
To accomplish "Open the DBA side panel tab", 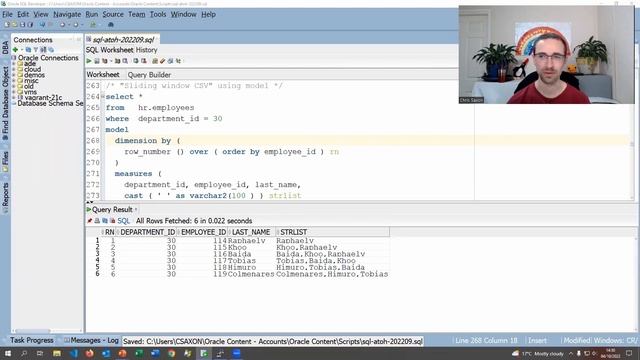I will point(5,47).
